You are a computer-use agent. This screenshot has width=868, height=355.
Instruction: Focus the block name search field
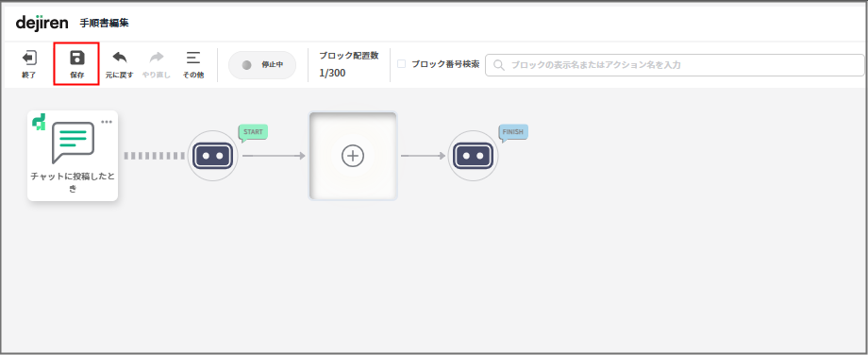[x=675, y=65]
